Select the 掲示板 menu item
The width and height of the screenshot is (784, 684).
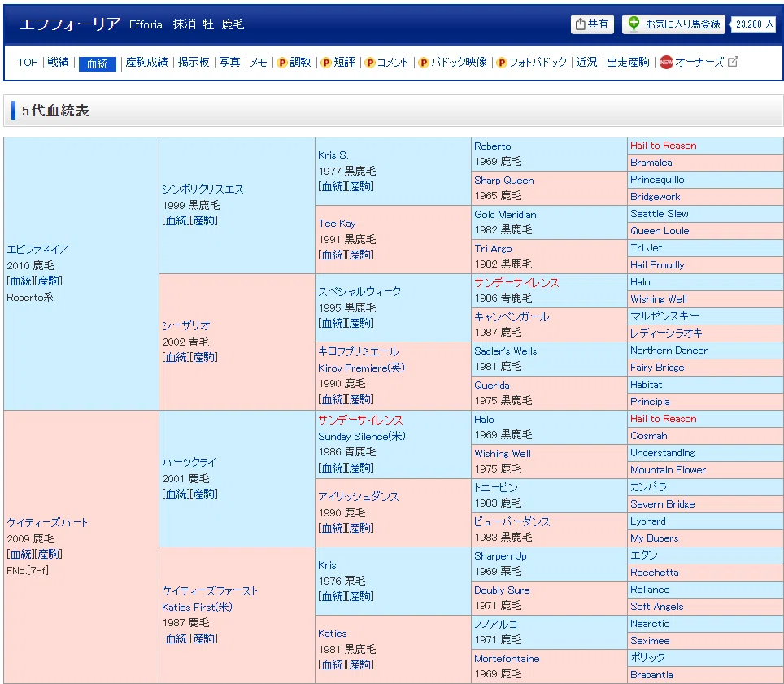[194, 62]
